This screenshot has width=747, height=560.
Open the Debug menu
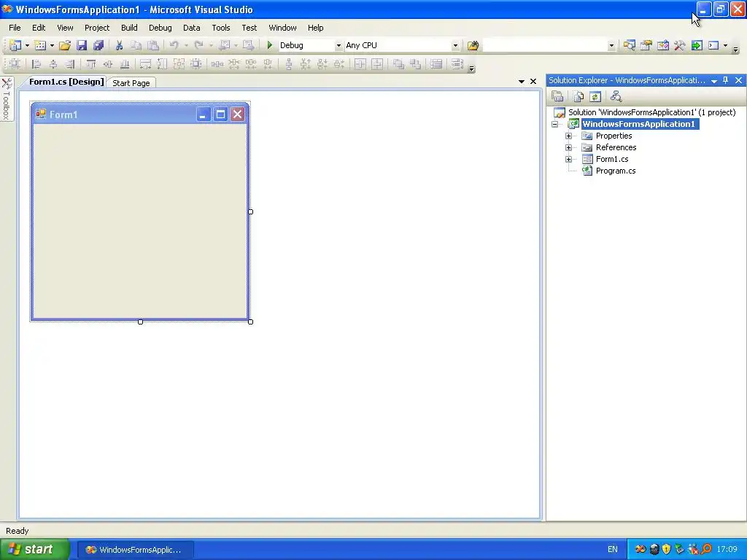click(x=160, y=28)
